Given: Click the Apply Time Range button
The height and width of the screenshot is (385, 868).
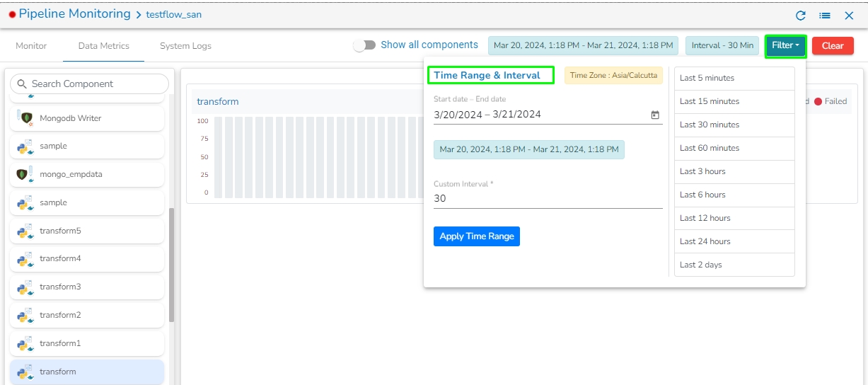Looking at the screenshot, I should pyautogui.click(x=477, y=236).
